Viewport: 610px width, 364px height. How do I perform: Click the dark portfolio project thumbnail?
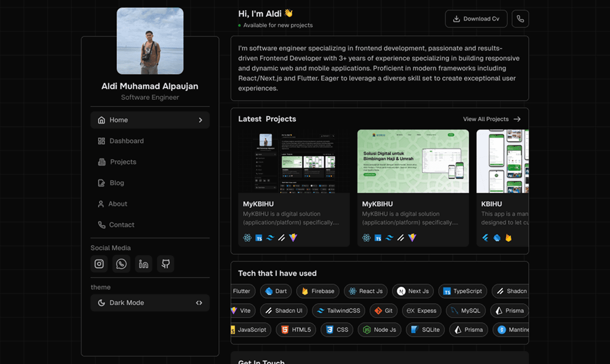294,161
